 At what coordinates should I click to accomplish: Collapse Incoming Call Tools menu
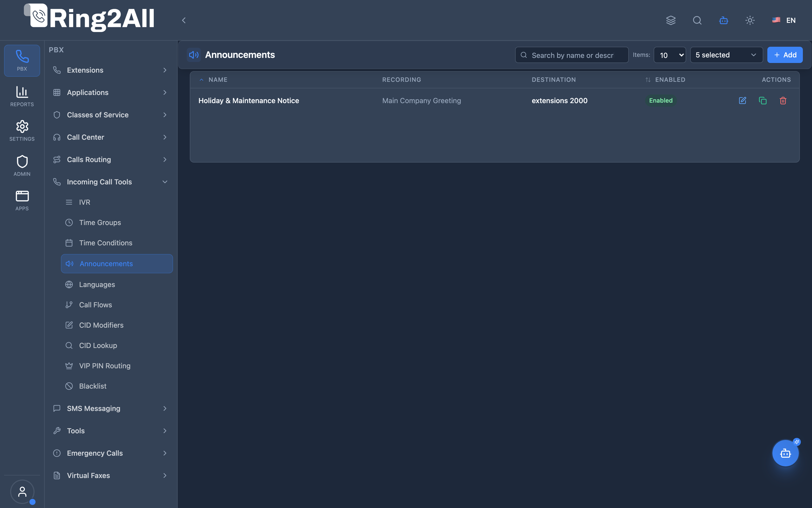(110, 182)
